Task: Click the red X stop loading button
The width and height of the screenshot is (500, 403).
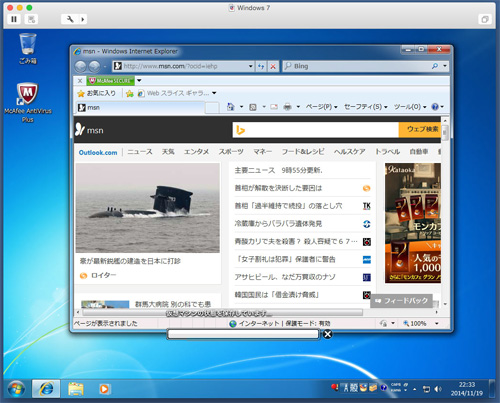Action: 273,66
